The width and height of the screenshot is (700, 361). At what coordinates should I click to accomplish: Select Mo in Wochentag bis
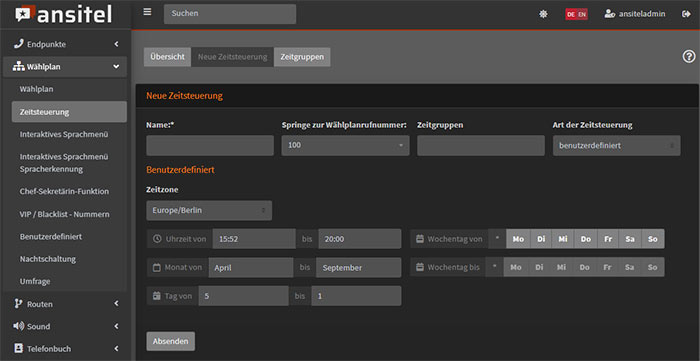[x=516, y=267]
